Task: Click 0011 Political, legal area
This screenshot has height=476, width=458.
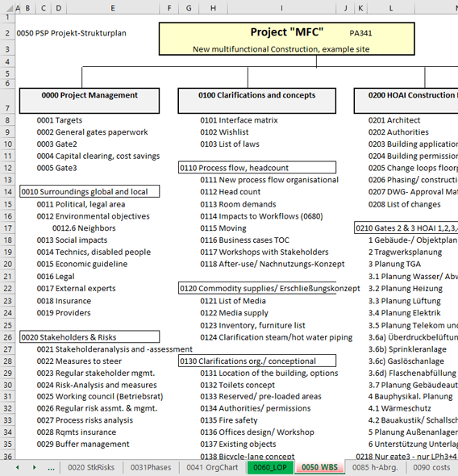Action: (81, 204)
